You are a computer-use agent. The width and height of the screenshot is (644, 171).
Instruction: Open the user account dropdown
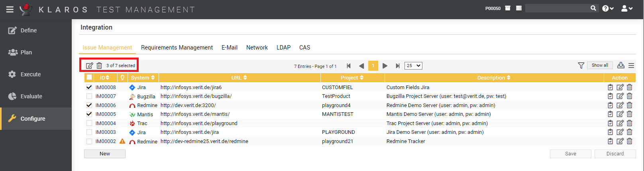click(x=627, y=8)
